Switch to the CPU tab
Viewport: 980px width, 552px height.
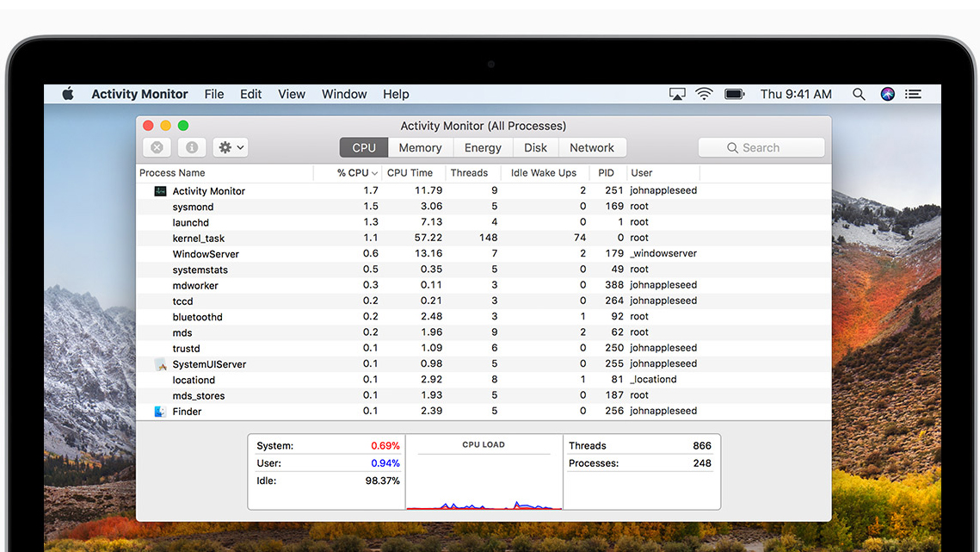coord(364,148)
